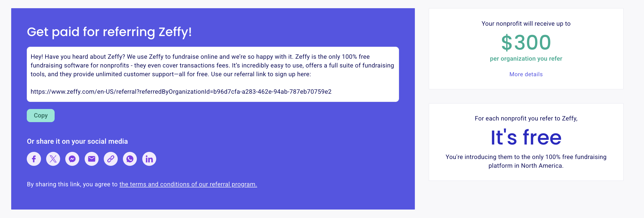Click "Or share it on your social media" label
Viewport: 644px width, 218px height.
tap(77, 141)
